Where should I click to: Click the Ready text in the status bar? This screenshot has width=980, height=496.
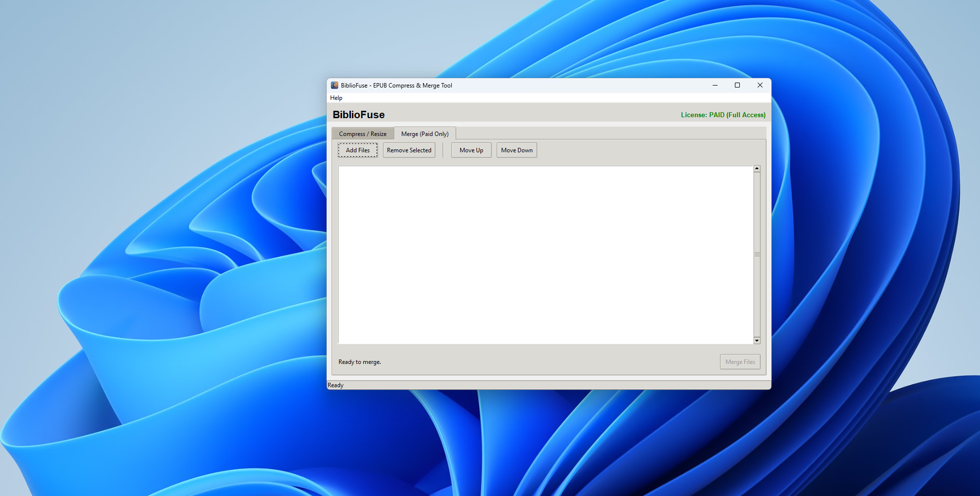tap(336, 385)
